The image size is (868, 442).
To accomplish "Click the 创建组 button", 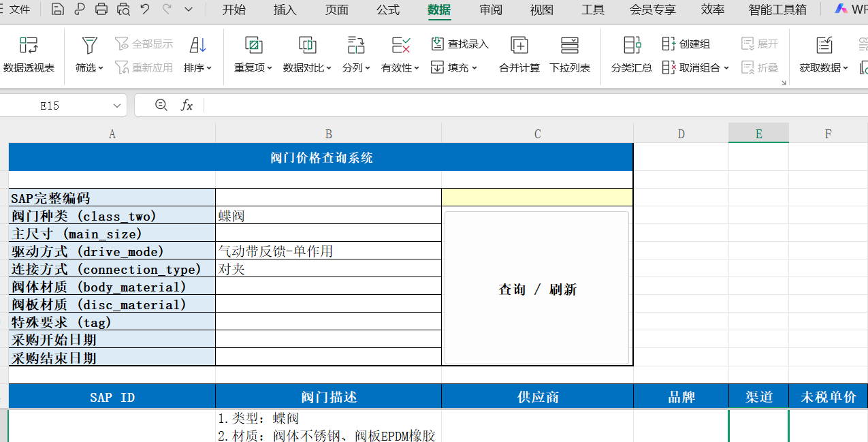I will pos(686,44).
